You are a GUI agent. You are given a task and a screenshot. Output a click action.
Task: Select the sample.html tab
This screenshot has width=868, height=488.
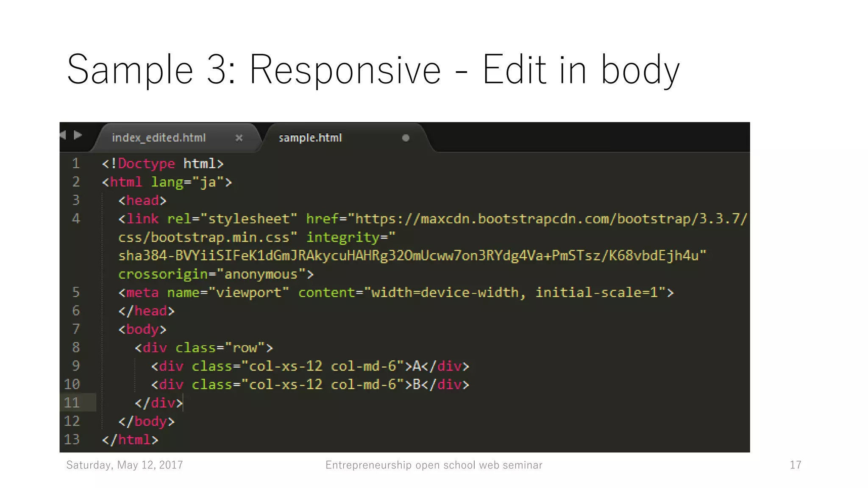pyautogui.click(x=310, y=138)
